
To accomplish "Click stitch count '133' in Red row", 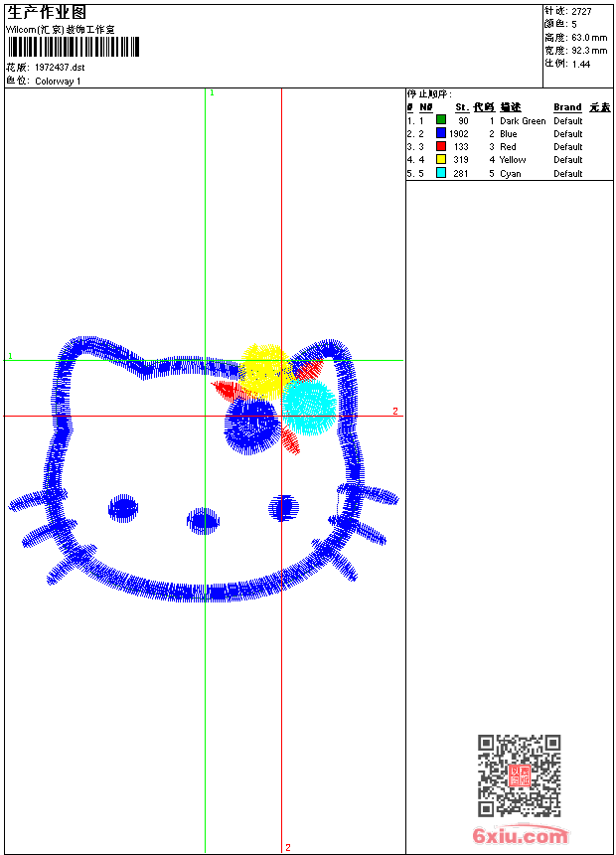I will 461,147.
